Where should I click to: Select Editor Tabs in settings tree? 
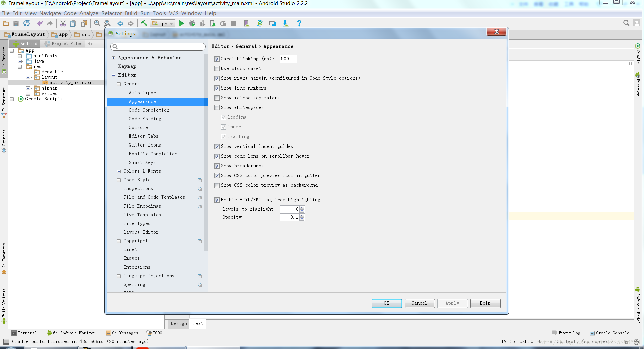tap(144, 136)
